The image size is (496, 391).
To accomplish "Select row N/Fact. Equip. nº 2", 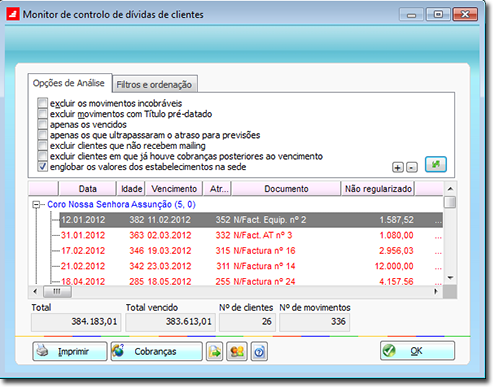I will point(251,220).
